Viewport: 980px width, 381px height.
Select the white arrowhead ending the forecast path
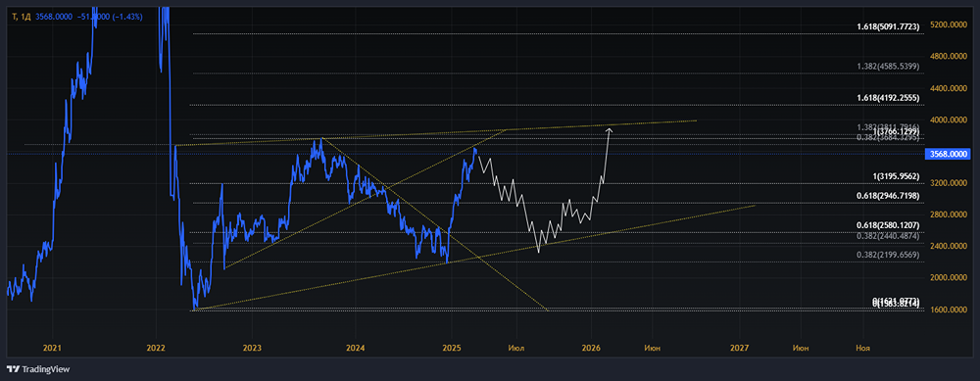click(x=609, y=130)
